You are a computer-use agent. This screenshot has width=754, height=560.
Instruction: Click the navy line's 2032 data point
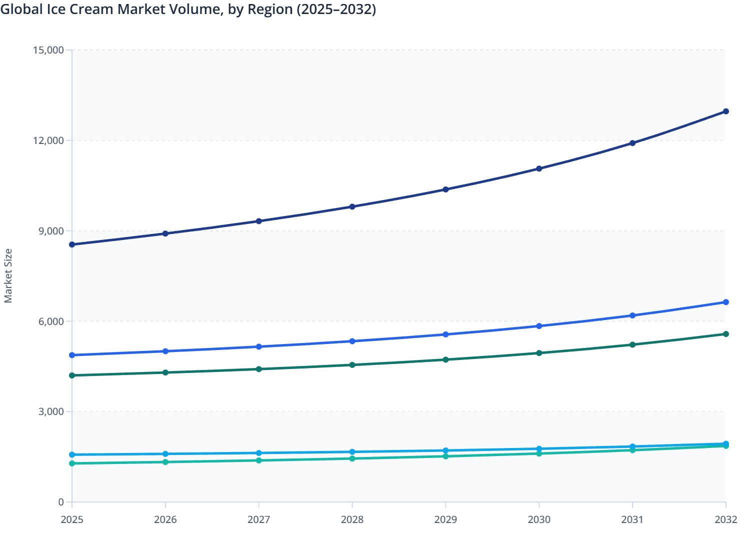pyautogui.click(x=726, y=111)
